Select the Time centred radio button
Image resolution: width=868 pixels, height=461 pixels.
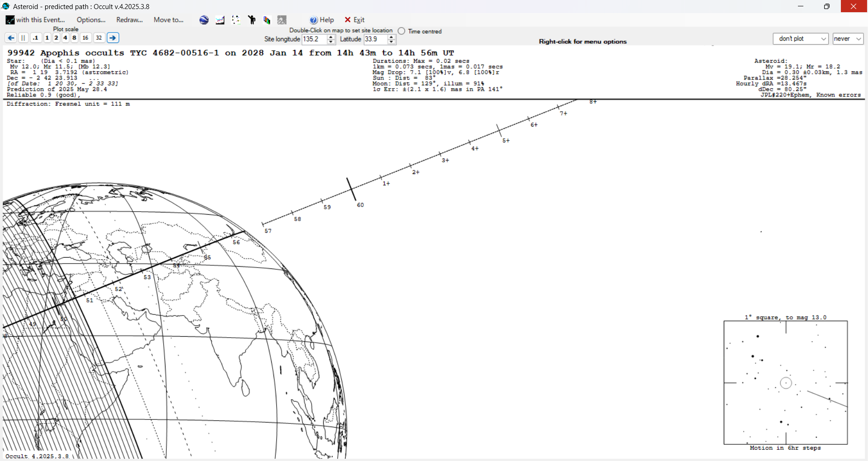click(401, 31)
